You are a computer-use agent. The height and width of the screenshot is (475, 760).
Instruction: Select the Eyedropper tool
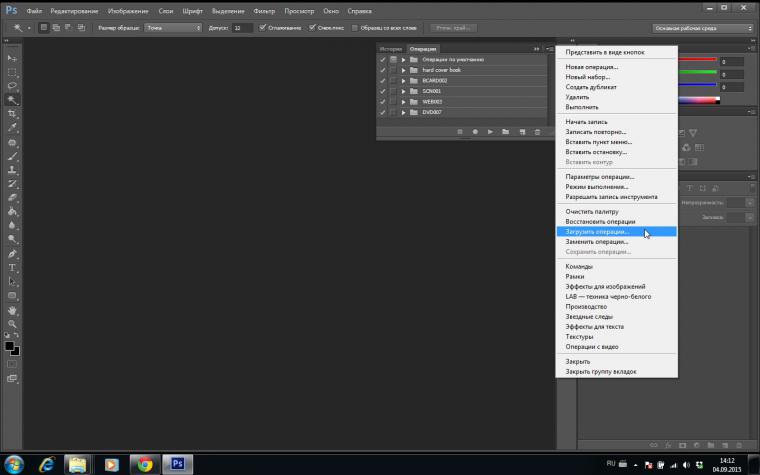12,128
